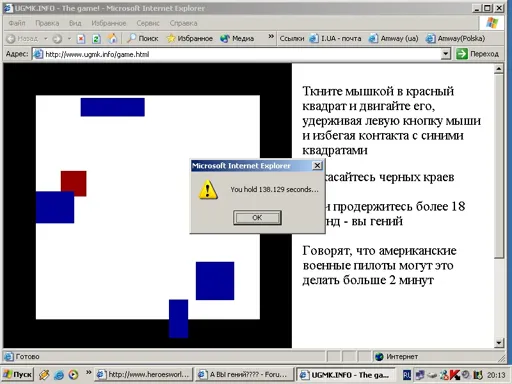The image size is (512, 384).
Task: Open the Пуск Start button
Action: [18, 375]
